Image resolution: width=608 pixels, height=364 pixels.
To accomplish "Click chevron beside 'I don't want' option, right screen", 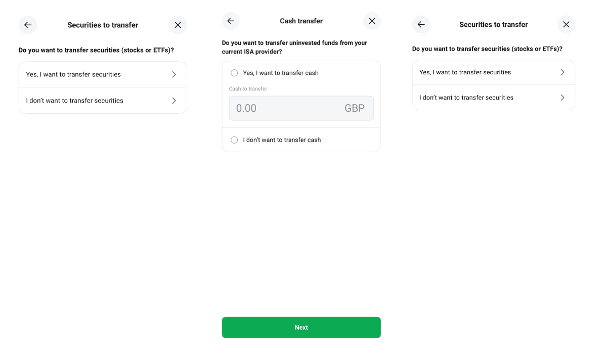I will [x=562, y=98].
